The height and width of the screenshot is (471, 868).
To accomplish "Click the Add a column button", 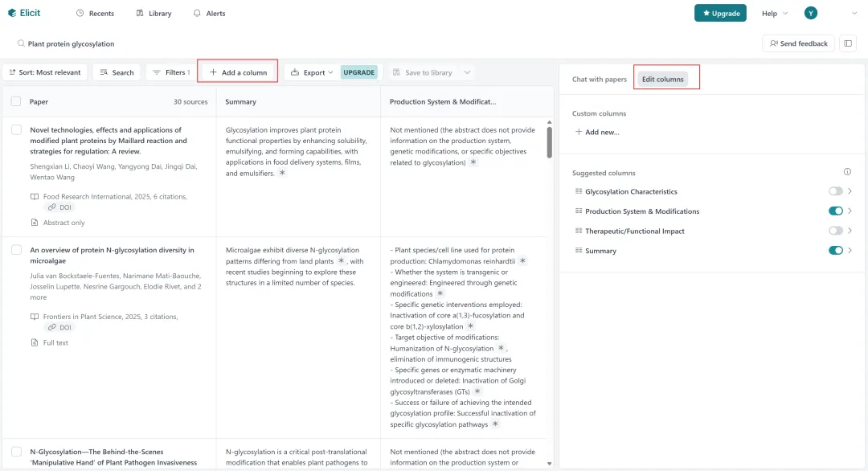I will coord(238,72).
